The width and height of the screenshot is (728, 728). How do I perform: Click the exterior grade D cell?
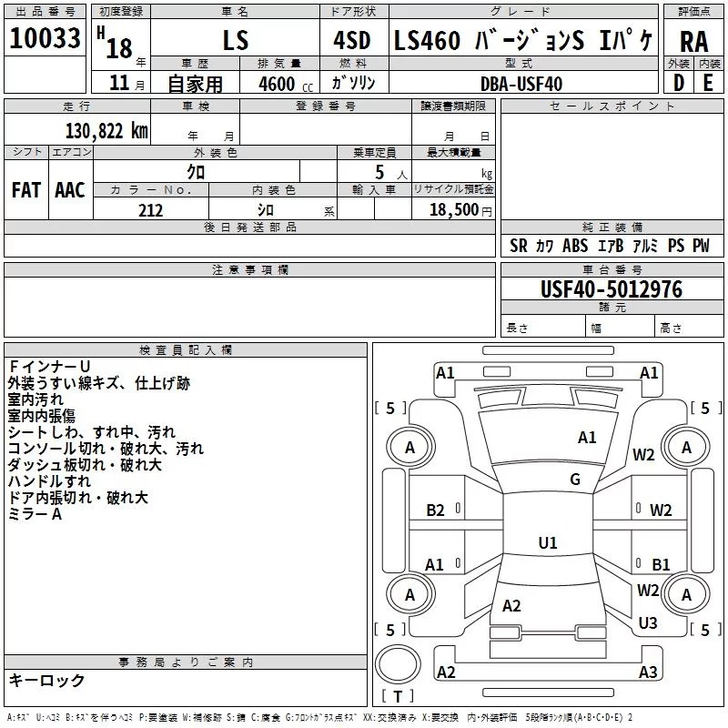[679, 82]
